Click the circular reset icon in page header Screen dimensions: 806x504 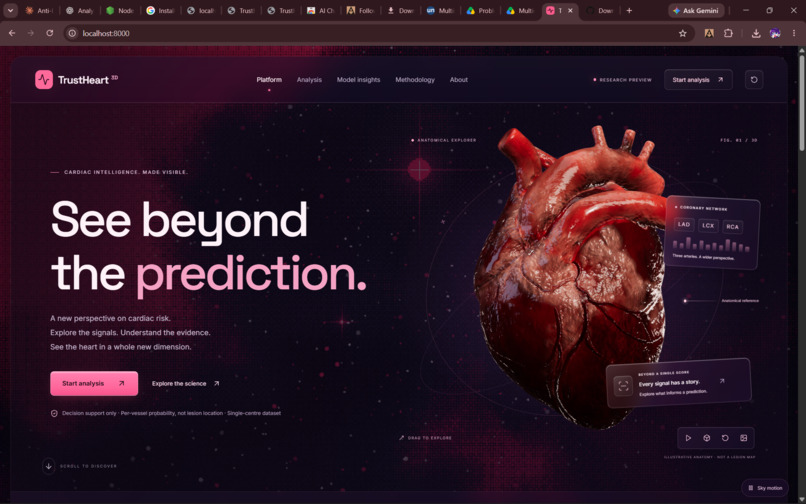point(754,80)
